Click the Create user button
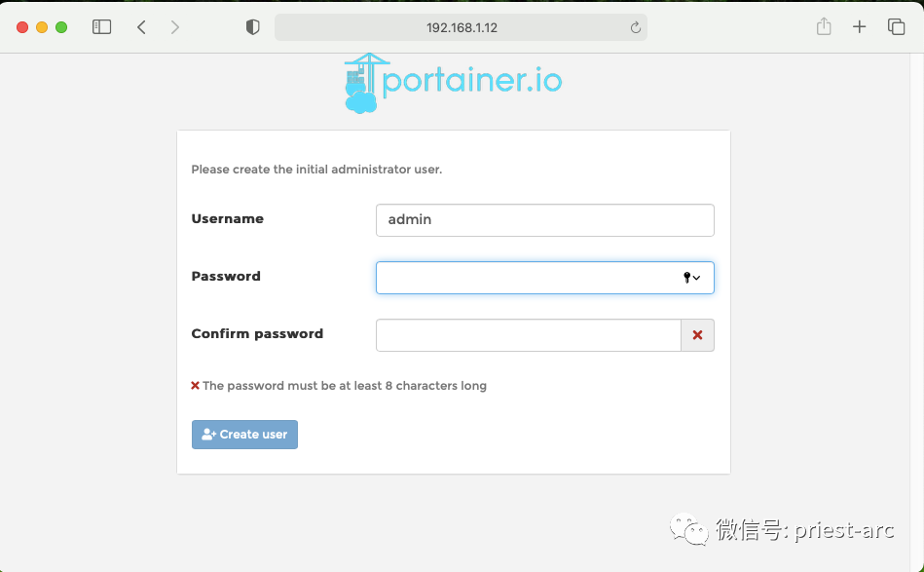Viewport: 924px width, 572px height. [244, 435]
